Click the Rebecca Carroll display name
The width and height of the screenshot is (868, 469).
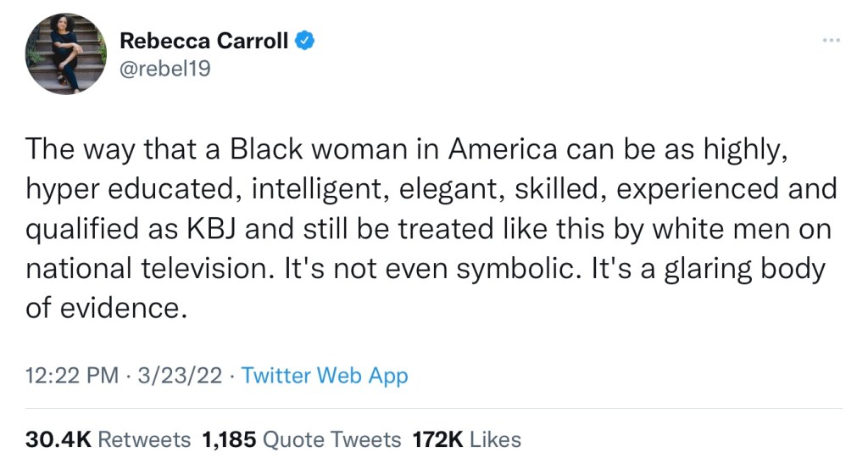click(x=203, y=41)
